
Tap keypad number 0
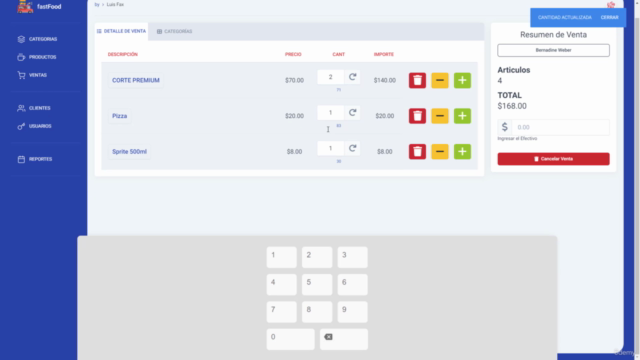[291, 339]
